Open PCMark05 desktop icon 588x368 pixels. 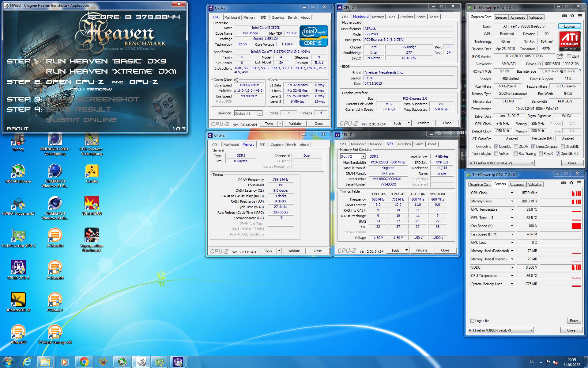(x=55, y=270)
